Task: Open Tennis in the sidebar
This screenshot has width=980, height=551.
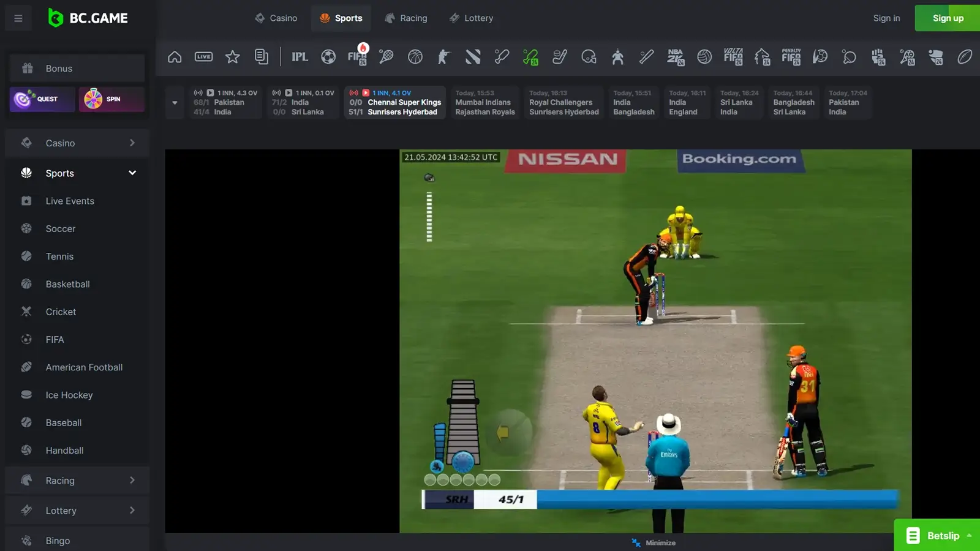Action: click(77, 256)
